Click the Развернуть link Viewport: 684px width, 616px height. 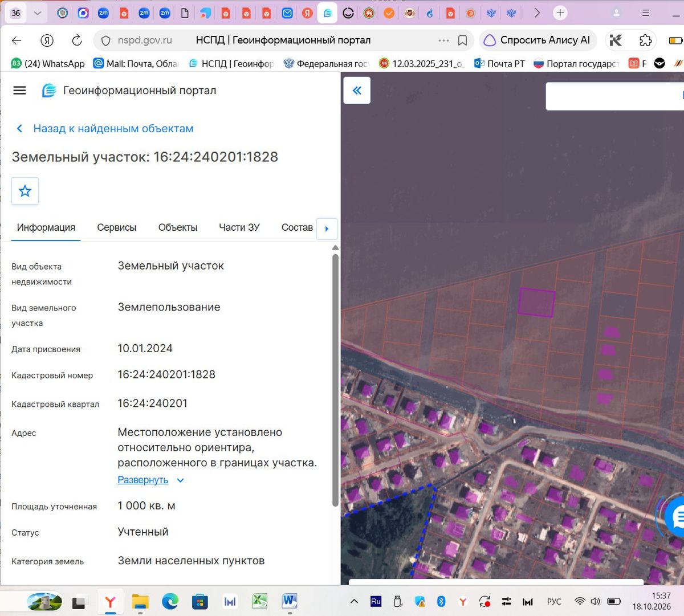pyautogui.click(x=142, y=480)
